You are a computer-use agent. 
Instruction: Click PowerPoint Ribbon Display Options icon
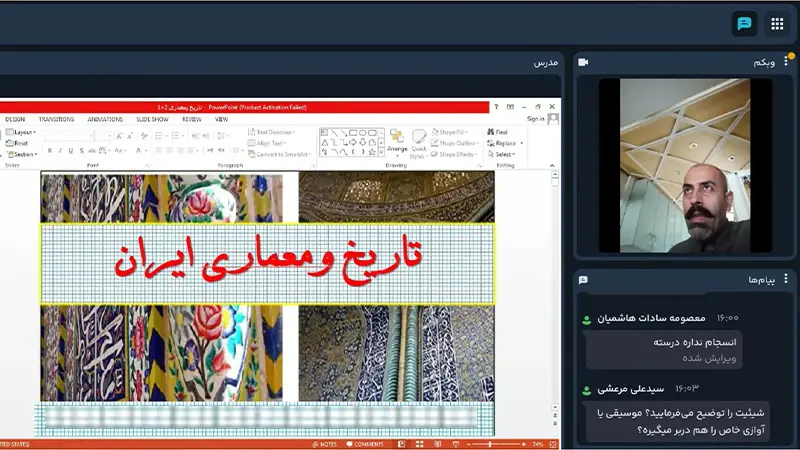coord(510,107)
